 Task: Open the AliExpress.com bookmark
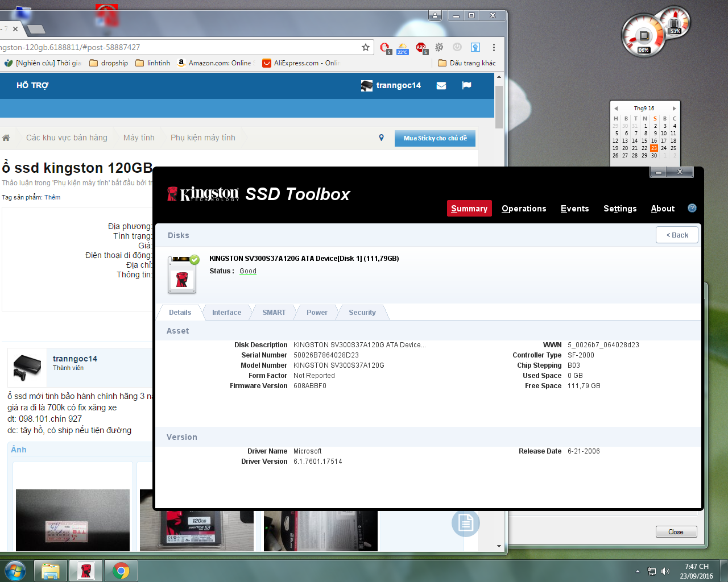pos(301,63)
